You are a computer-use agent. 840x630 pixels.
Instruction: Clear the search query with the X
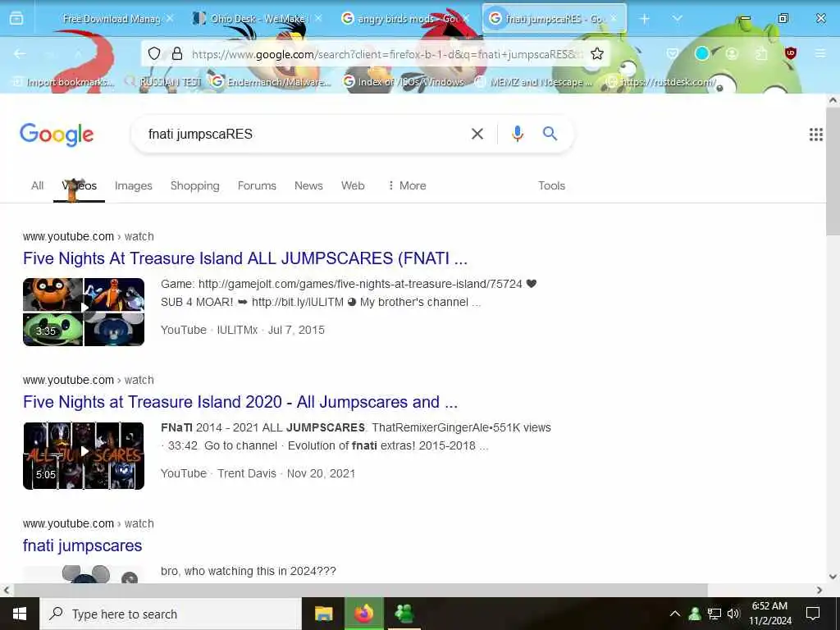477,134
